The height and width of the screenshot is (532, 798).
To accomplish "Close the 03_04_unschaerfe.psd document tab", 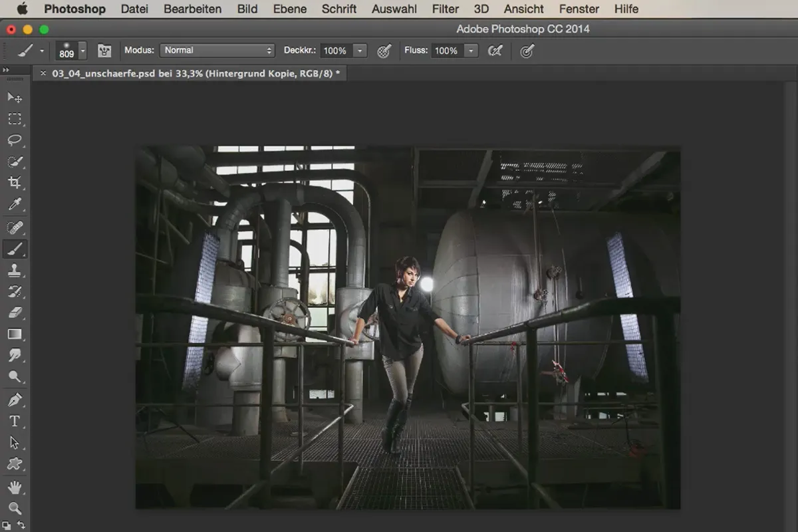I will click(x=43, y=73).
